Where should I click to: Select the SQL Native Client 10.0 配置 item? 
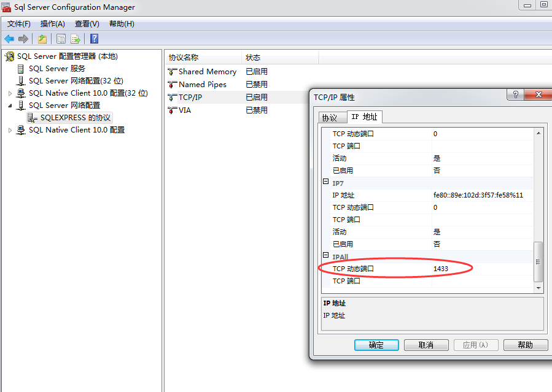click(77, 130)
